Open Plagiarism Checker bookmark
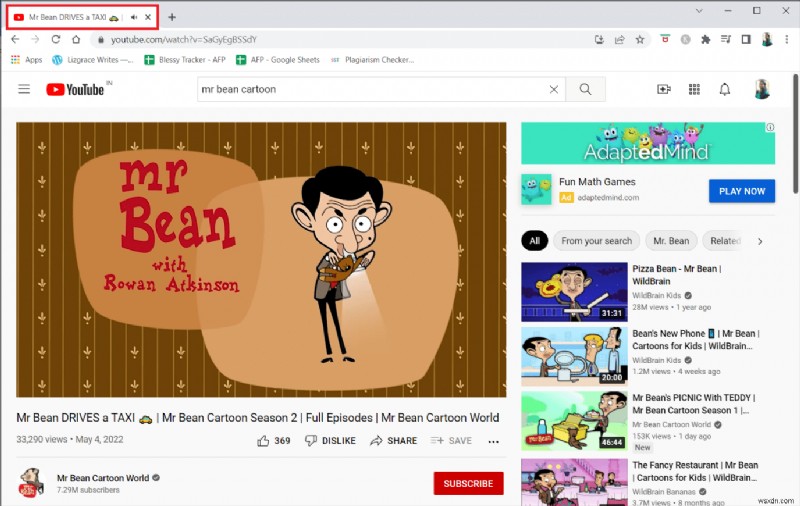 pyautogui.click(x=372, y=60)
